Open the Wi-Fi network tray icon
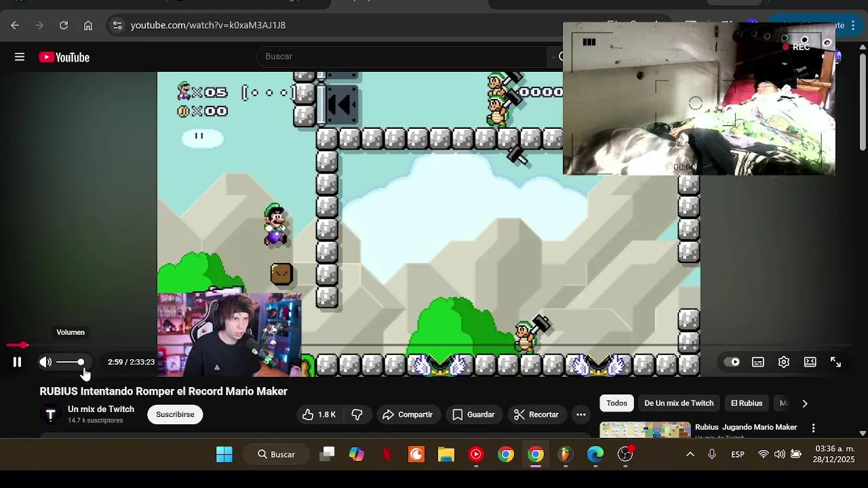 coord(764,454)
